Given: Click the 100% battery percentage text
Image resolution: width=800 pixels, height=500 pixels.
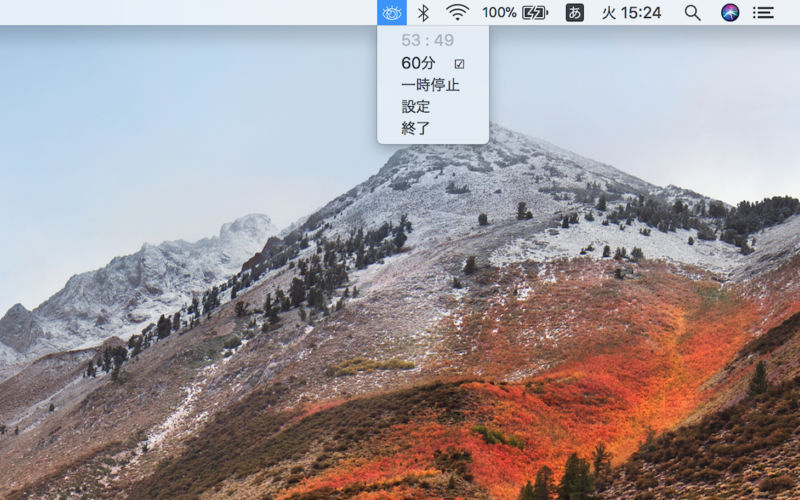Looking at the screenshot, I should pyautogui.click(x=499, y=13).
